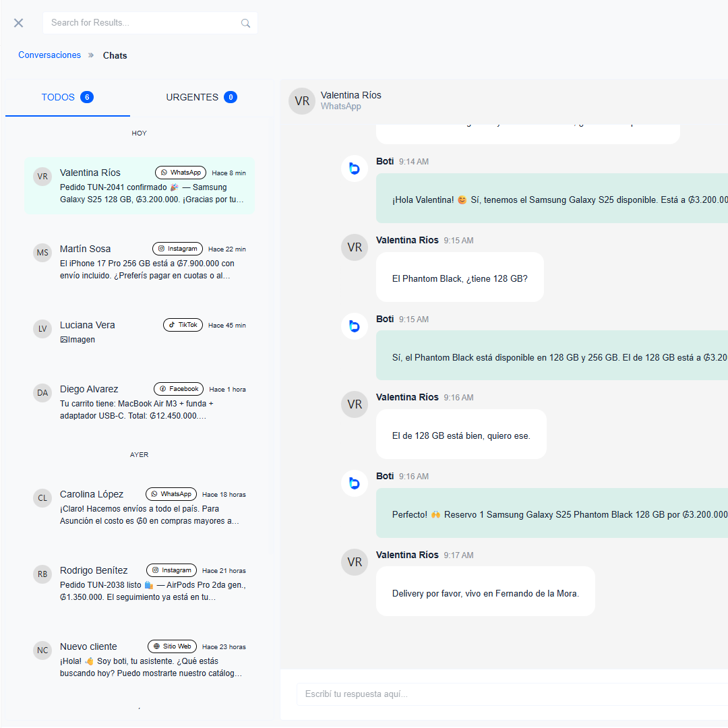Click Instagram channel badge on Rodrigo Benítez
Screen dimensions: 728x728
click(171, 570)
